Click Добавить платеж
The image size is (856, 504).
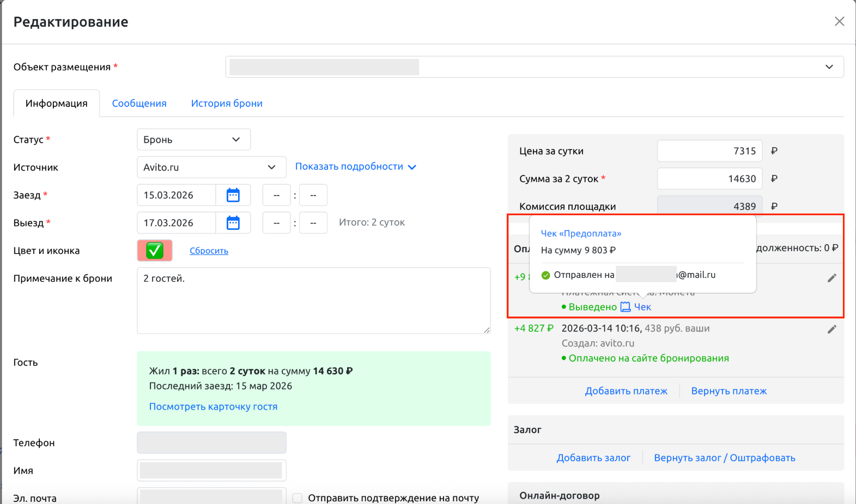point(626,391)
